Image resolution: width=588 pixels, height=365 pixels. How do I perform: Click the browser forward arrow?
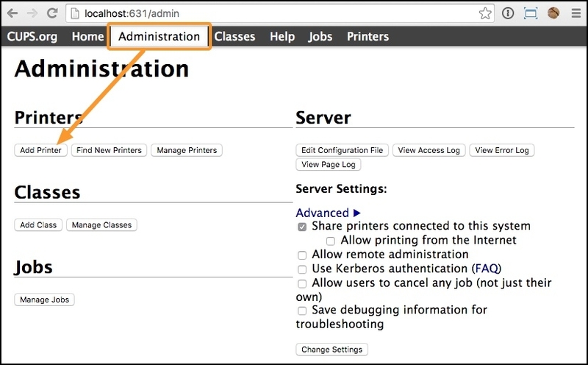point(32,13)
